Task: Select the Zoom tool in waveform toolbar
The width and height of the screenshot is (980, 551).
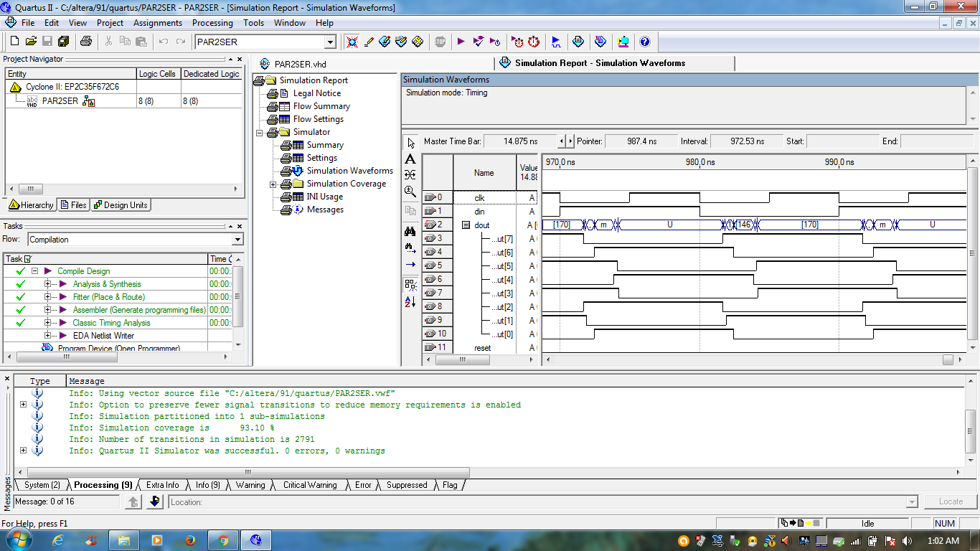Action: (410, 192)
